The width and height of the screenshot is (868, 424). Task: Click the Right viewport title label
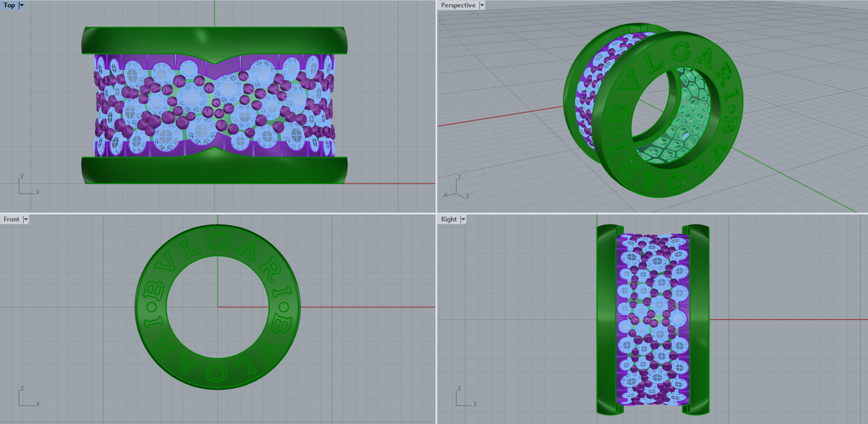point(449,219)
